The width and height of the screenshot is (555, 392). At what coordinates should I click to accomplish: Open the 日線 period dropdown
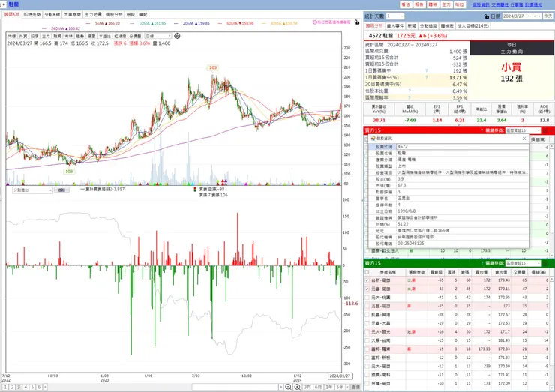point(169,36)
